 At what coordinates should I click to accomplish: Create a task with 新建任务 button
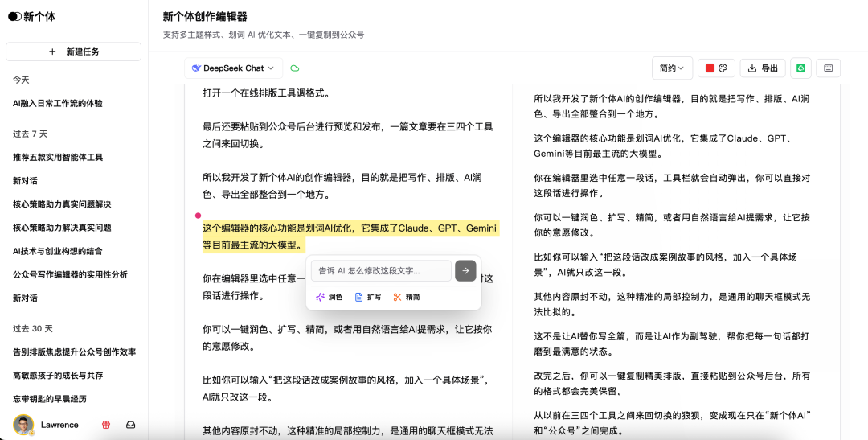tap(73, 51)
